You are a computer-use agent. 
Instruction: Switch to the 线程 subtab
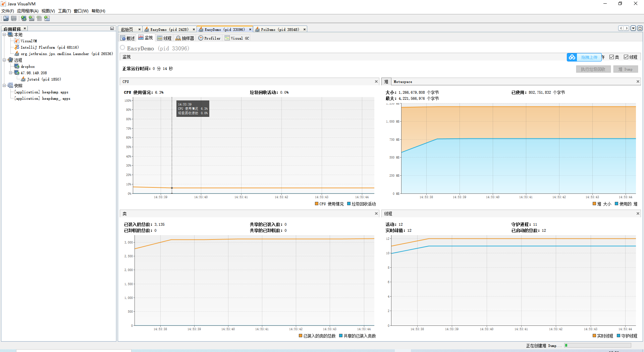tap(164, 38)
